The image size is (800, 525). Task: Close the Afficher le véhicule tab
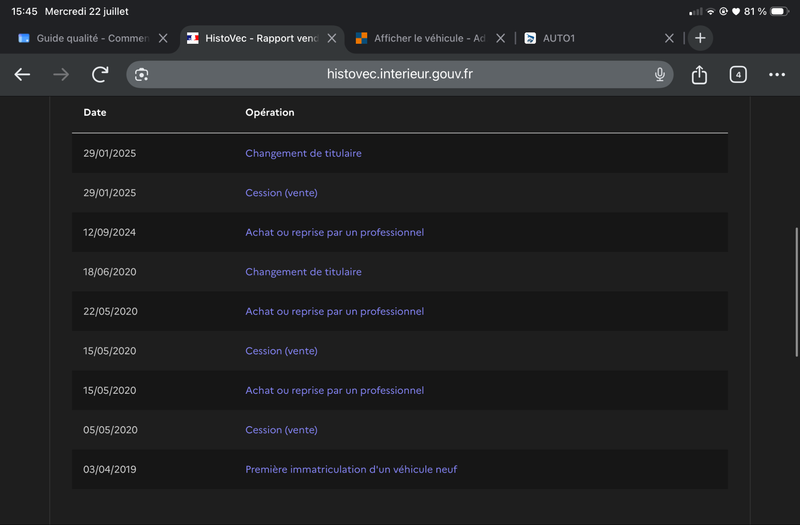click(501, 38)
